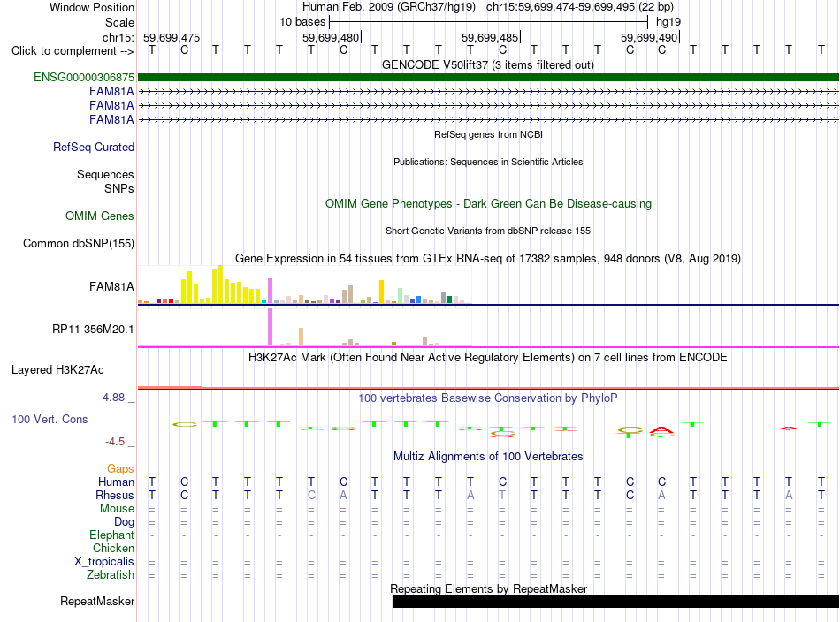The image size is (840, 622).
Task: Click the 59,699,480 ruler coordinate
Action: pos(331,38)
